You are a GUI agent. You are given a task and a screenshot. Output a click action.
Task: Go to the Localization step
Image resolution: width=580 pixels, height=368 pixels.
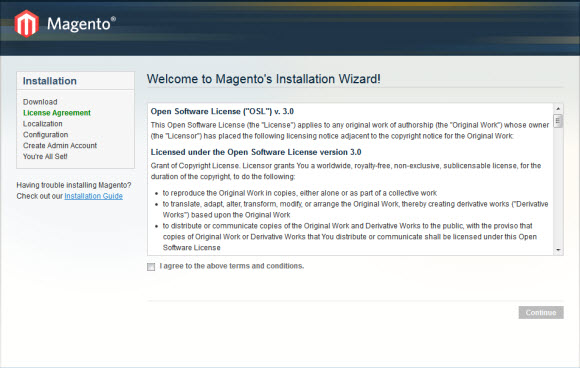point(43,124)
